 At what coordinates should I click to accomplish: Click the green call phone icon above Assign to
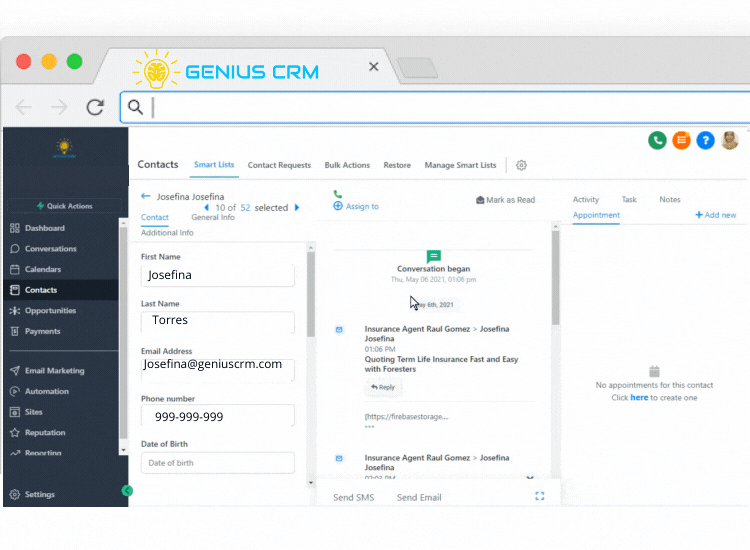[338, 194]
